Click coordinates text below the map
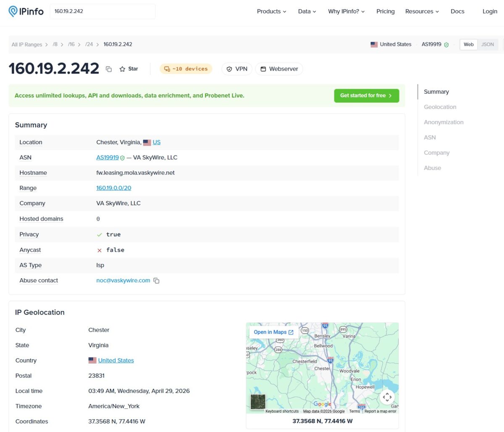504x432 pixels. tap(323, 421)
